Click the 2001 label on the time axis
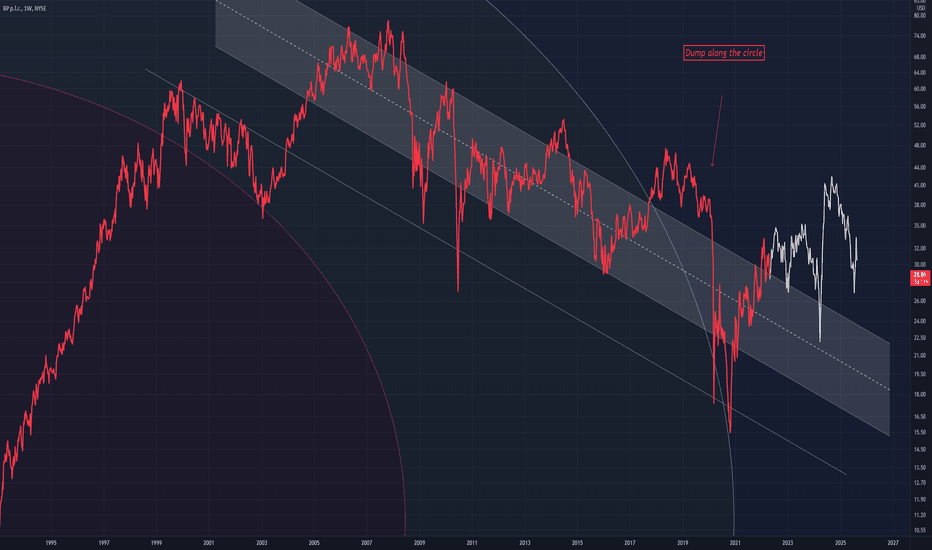This screenshot has width=932, height=550. (209, 543)
